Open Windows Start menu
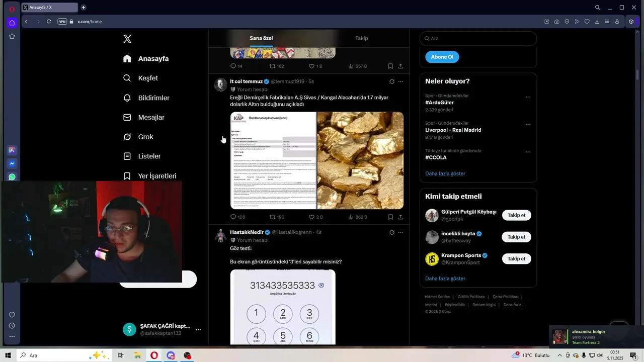The width and height of the screenshot is (644, 362). pos(8,355)
